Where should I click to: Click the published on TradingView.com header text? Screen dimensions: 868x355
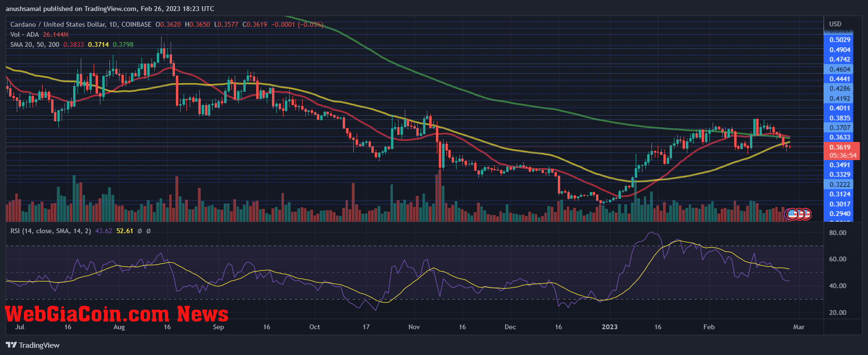(110, 9)
